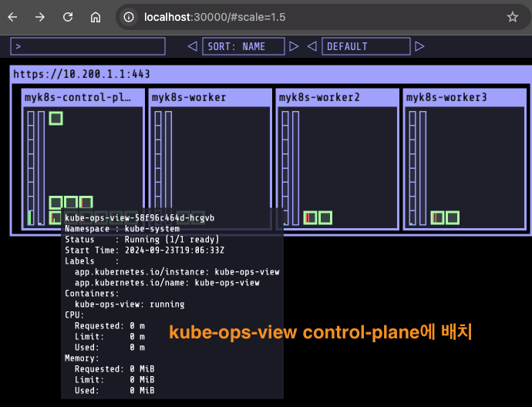
Task: Open the DEFAULT theme selector
Action: click(365, 46)
